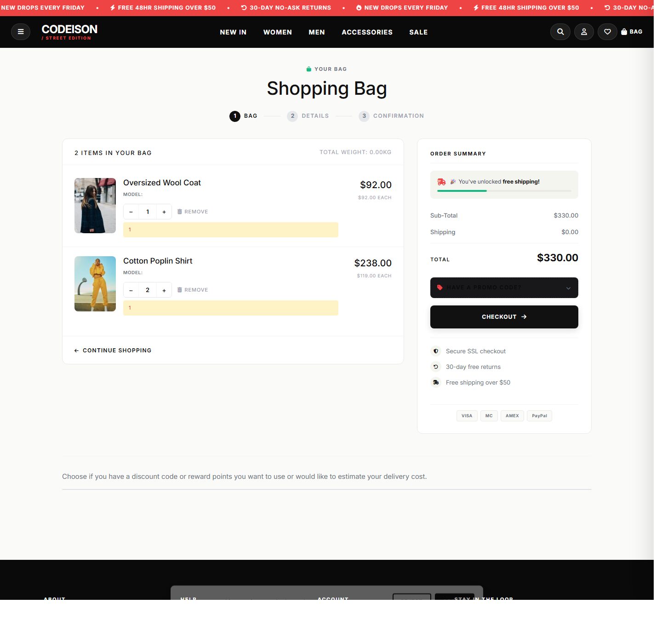Viewport: 662px width, 644px height.
Task: Remove Oversized Wool Coat from bag
Action: coord(193,212)
